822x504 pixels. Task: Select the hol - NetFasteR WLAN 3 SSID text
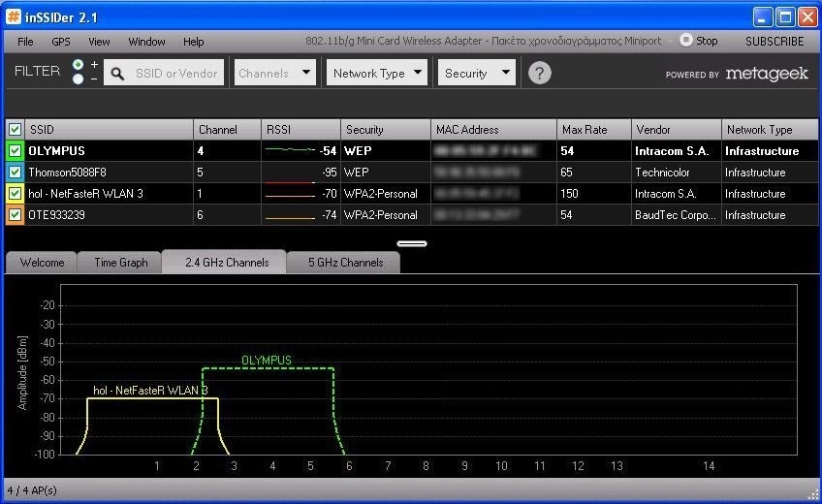click(x=85, y=194)
